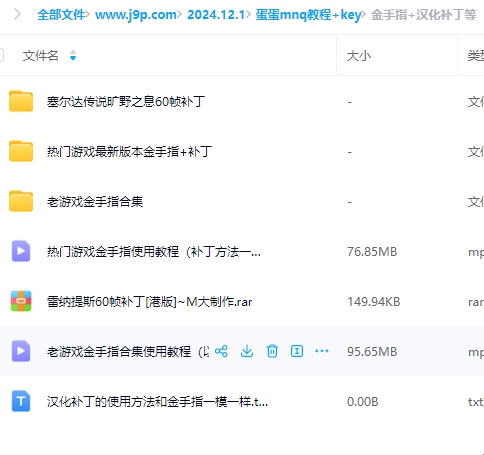This screenshot has height=455, width=484.
Task: Go to 2024.12.1 breadcrumb folder
Action: 216,15
